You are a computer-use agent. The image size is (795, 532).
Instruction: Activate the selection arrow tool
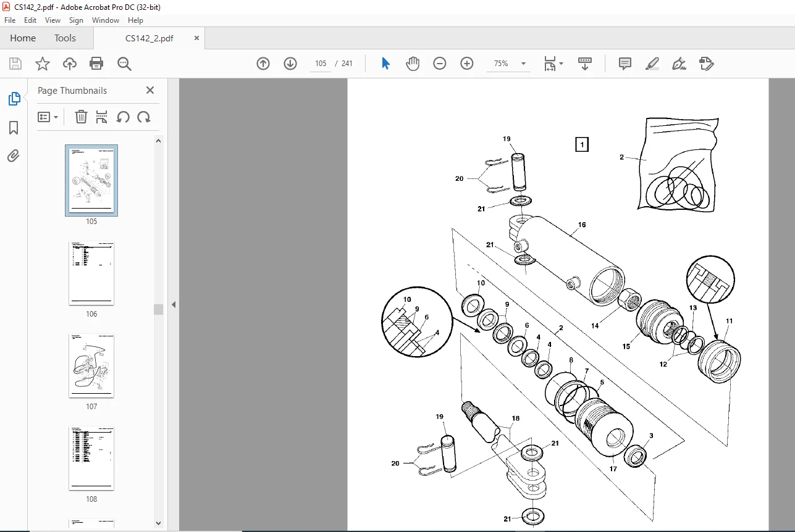coord(385,64)
